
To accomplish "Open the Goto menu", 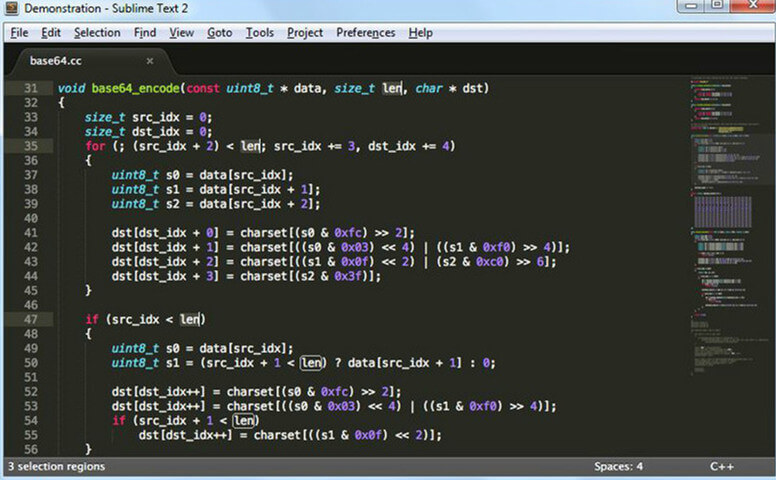I will coord(220,33).
